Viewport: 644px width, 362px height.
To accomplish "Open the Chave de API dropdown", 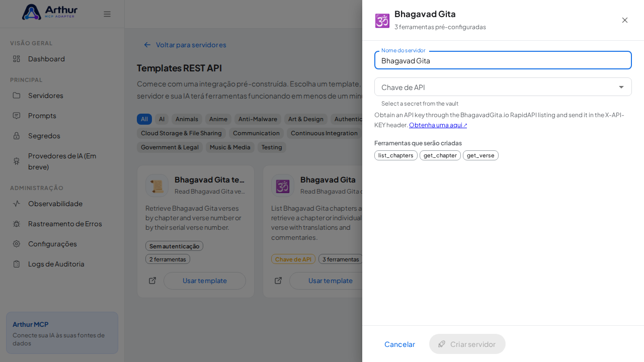I will point(503,87).
